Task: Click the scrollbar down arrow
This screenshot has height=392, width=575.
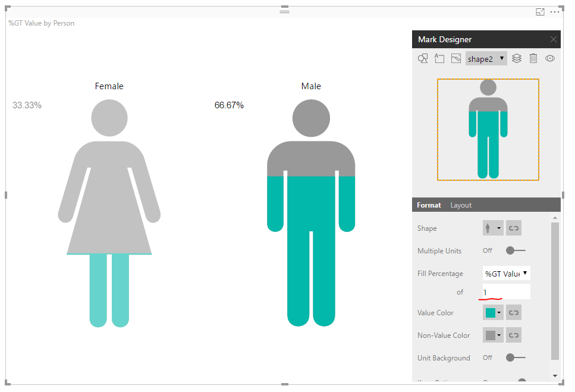Action: [555, 375]
